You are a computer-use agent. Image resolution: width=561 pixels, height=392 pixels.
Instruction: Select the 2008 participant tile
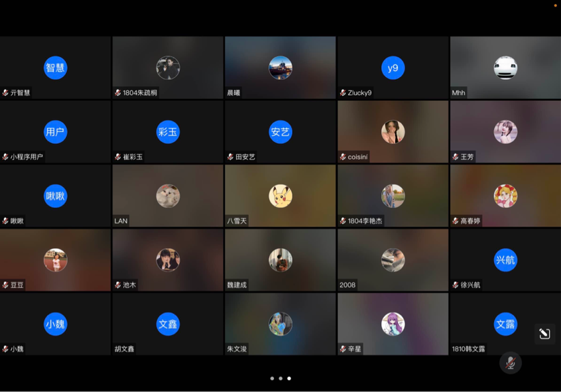pos(393,260)
